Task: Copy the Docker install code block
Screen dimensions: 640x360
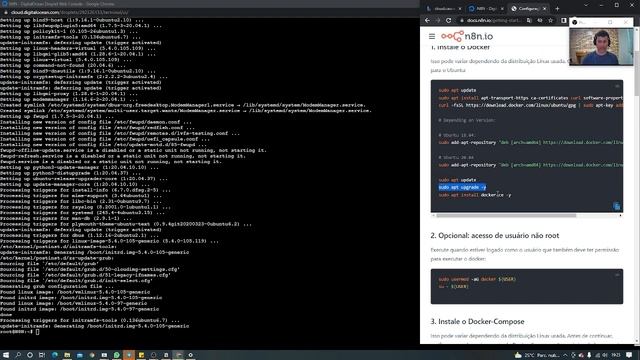Action: [x=617, y=206]
